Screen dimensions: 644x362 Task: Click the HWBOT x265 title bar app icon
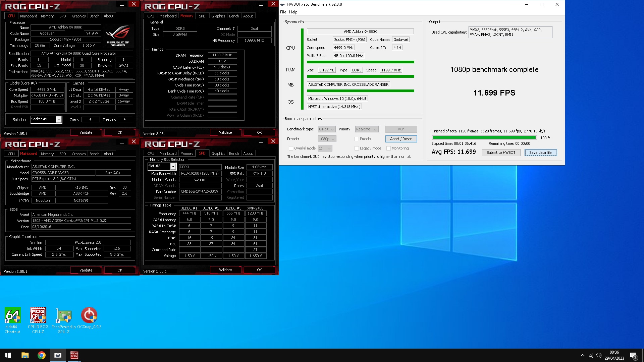pos(282,4)
